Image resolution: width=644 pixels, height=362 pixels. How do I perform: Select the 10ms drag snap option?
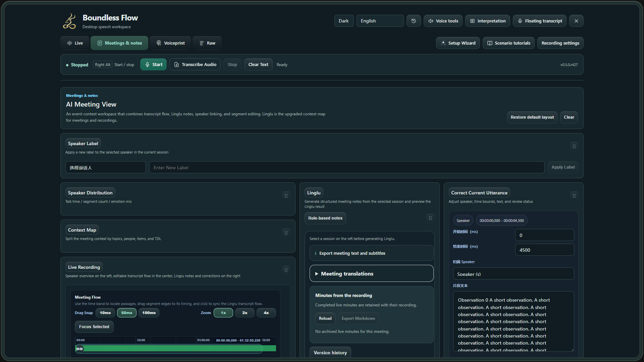tap(105, 313)
